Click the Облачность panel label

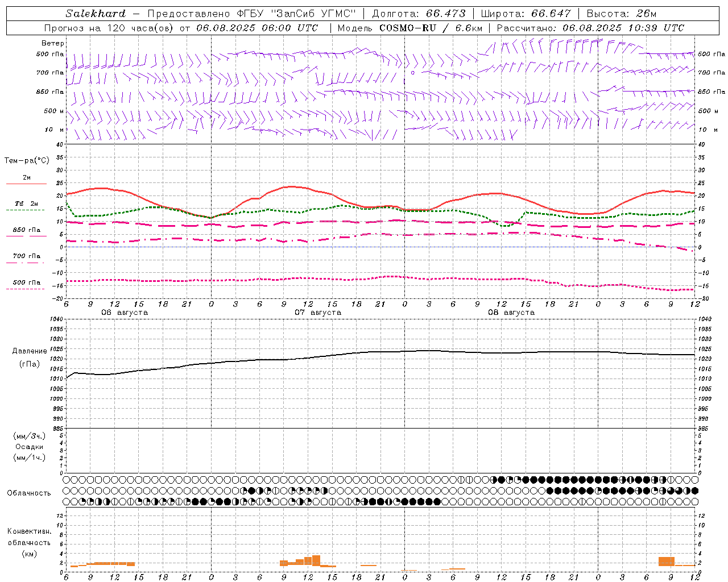29,493
